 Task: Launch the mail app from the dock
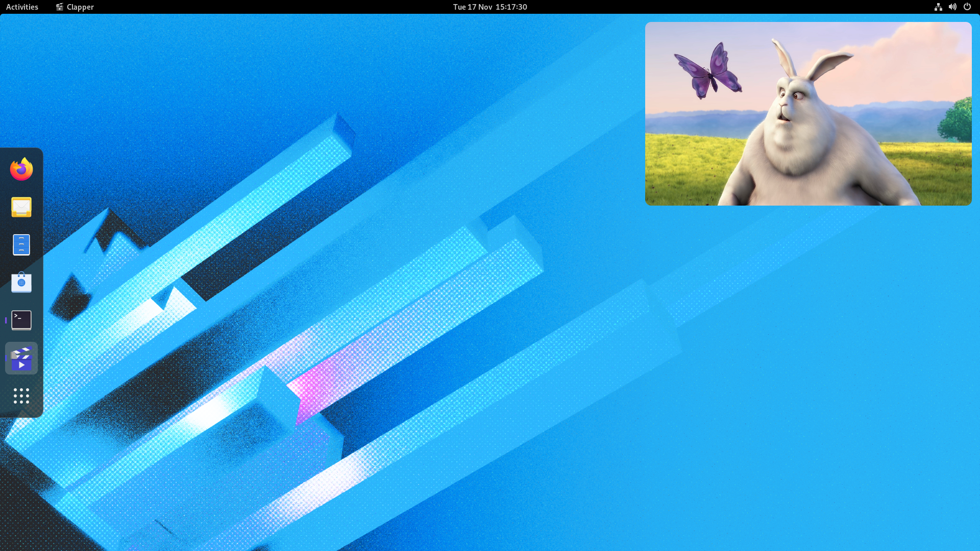coord(21,207)
